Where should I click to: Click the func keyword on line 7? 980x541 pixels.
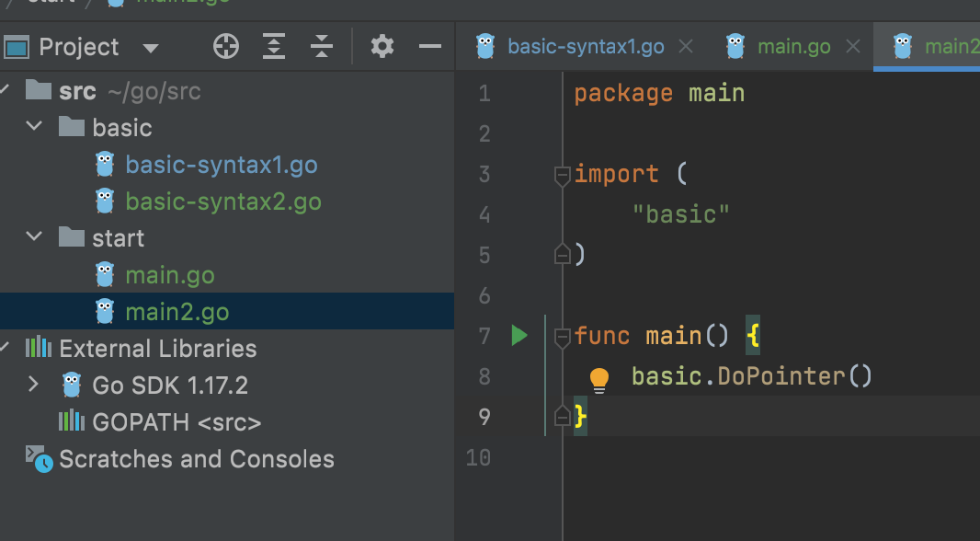(602, 336)
